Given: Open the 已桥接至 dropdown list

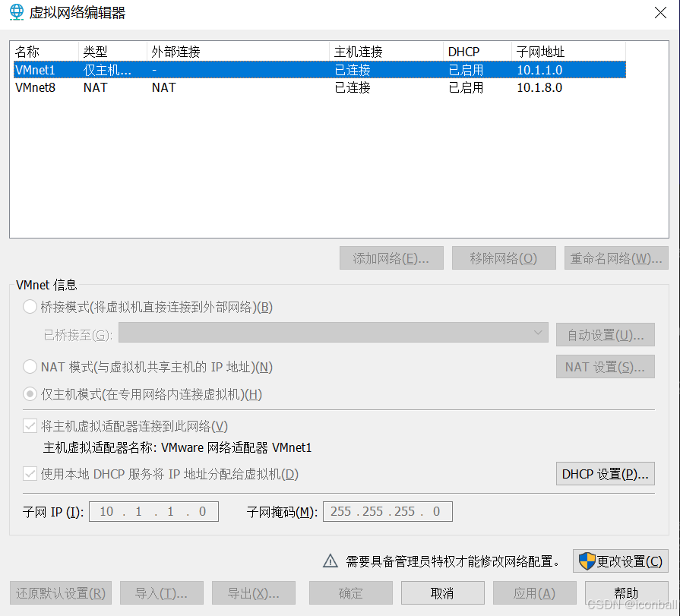Looking at the screenshot, I should 333,333.
